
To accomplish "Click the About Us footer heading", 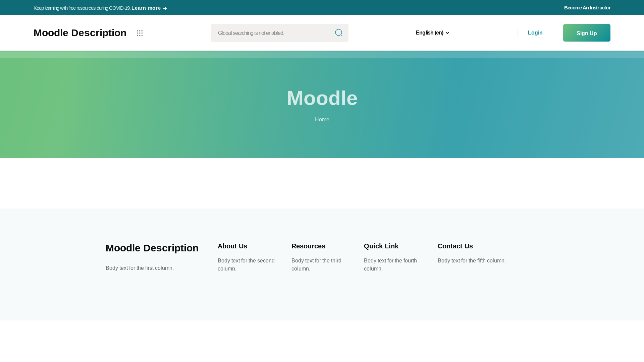I will coord(232,246).
